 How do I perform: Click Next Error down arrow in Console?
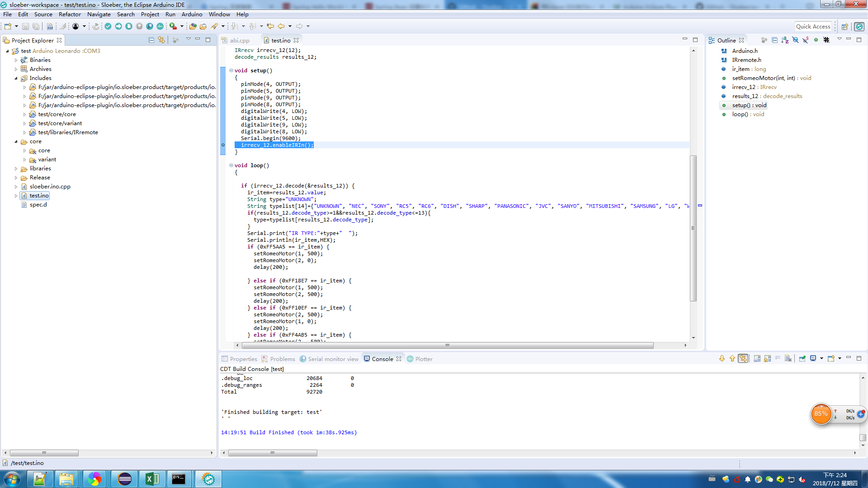[x=722, y=359]
